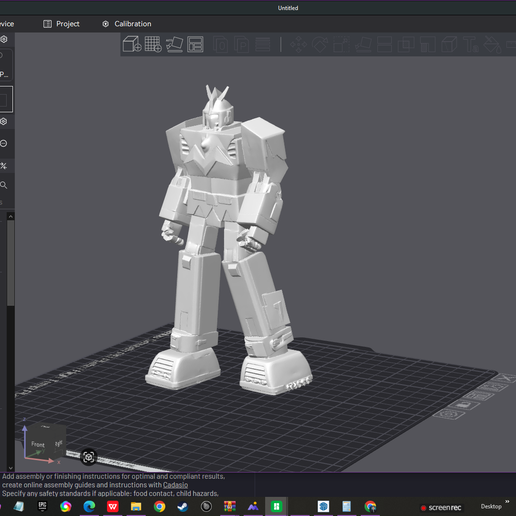The width and height of the screenshot is (516, 516).
Task: Click the compare presets icon in sidebar
Action: pyautogui.click(x=4, y=166)
